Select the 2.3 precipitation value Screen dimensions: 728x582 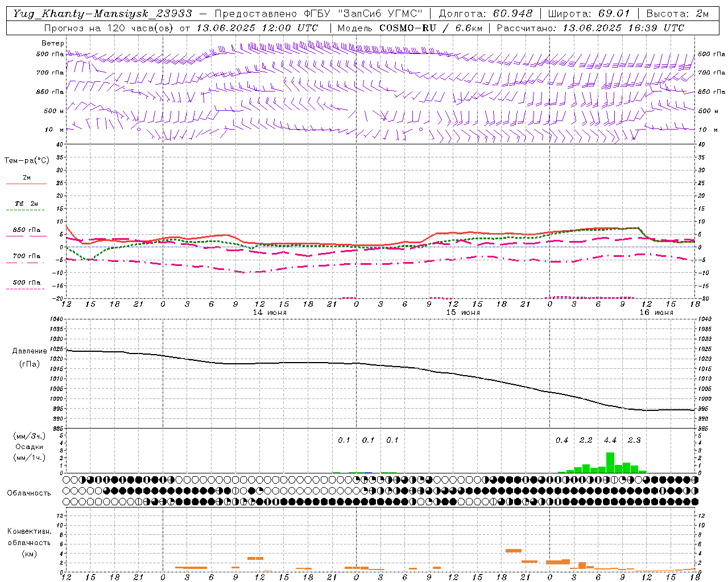(x=634, y=440)
